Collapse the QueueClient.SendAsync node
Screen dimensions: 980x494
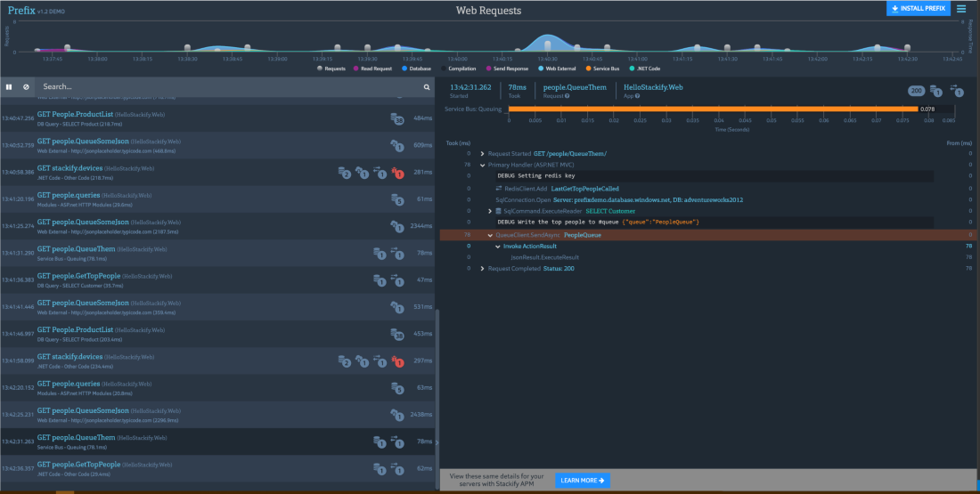tap(490, 235)
